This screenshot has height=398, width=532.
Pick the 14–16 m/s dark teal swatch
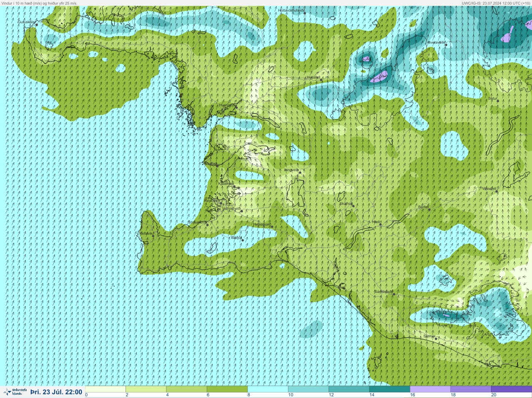(x=389, y=389)
